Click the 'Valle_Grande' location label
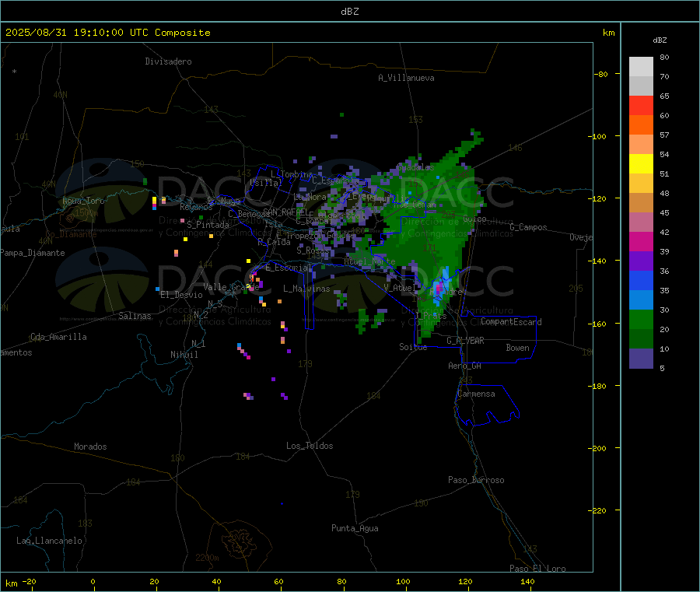Viewport: 700px width, 592px height. click(231, 287)
